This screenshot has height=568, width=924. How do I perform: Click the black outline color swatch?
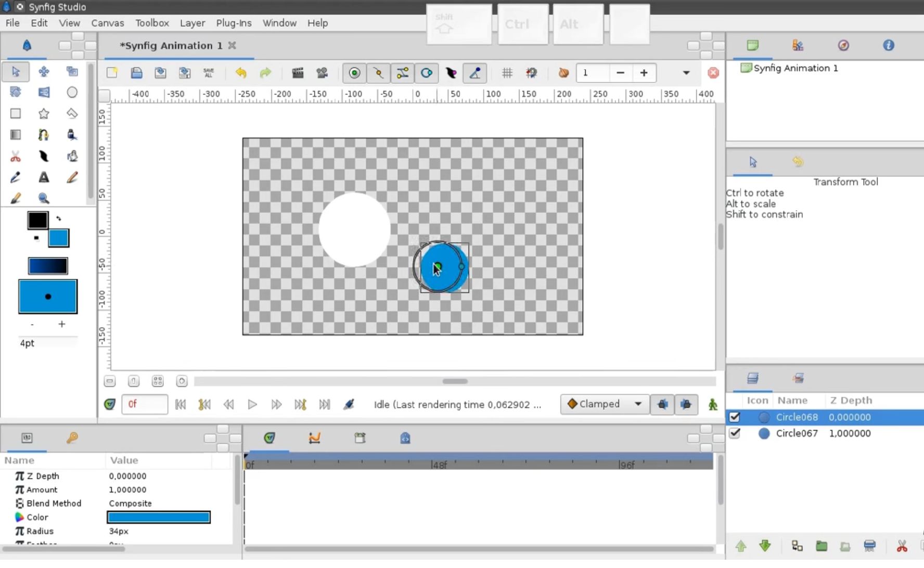[x=37, y=220]
